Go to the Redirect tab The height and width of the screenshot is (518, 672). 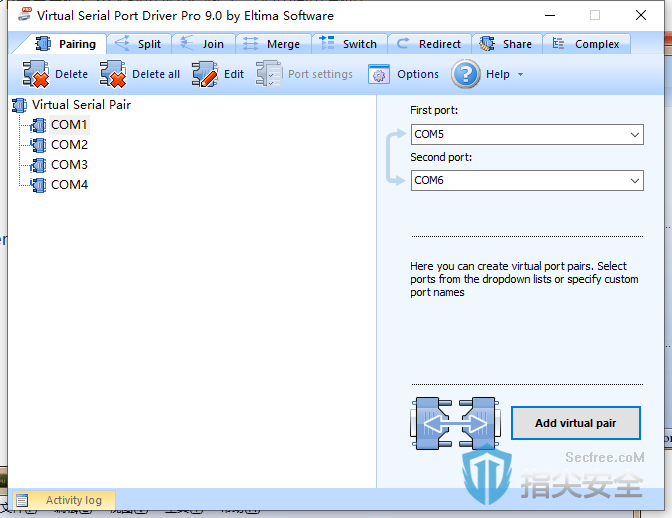coord(429,44)
